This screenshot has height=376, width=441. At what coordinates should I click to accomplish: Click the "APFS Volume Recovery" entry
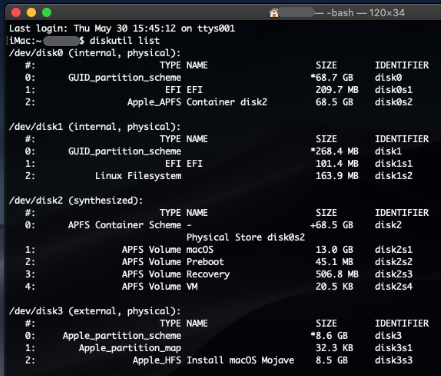tap(176, 274)
